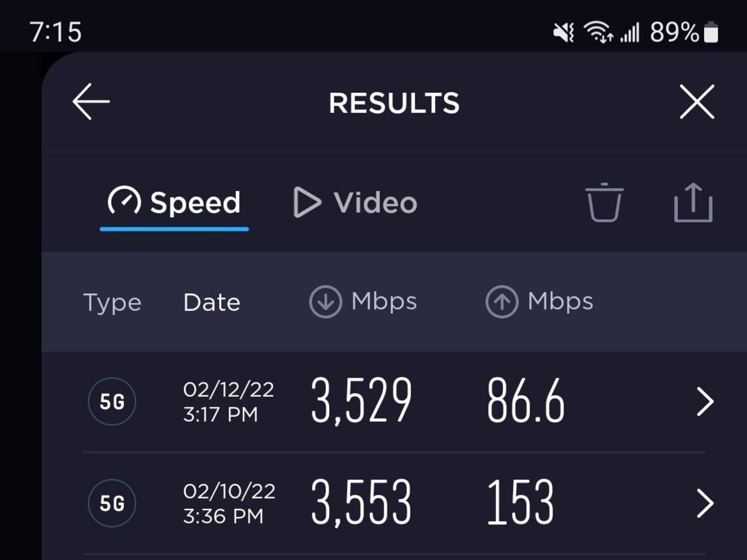Open the 3,529 Mbps download result
The image size is (747, 560).
tap(361, 400)
